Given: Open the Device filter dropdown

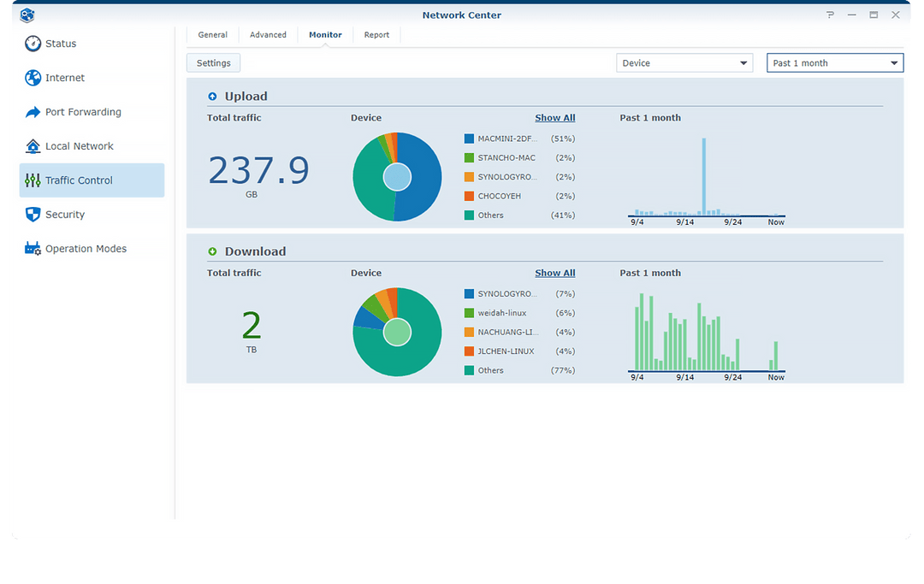Looking at the screenshot, I should tap(684, 63).
